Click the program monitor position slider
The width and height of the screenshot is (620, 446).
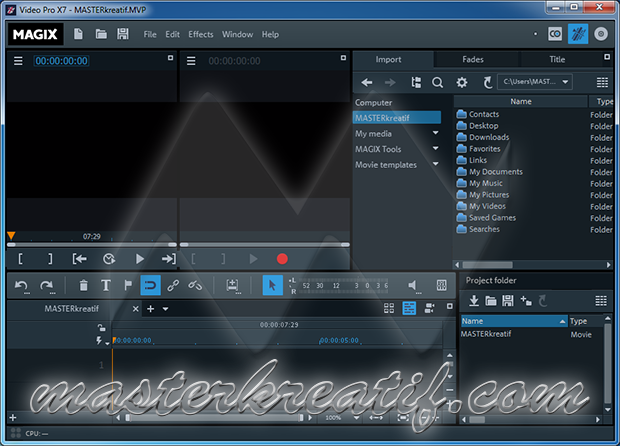tap(265, 245)
